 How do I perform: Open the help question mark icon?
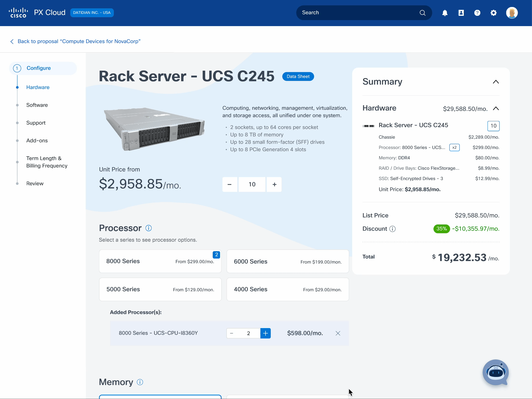click(477, 13)
